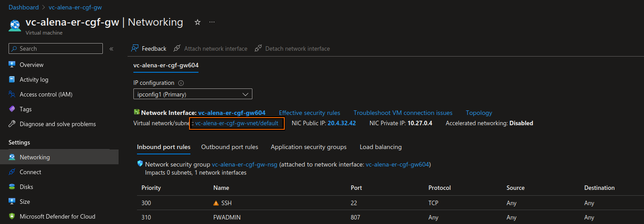Image resolution: width=644 pixels, height=224 pixels.
Task: Click the search magnifier icon in the sidebar
Action: pos(14,48)
